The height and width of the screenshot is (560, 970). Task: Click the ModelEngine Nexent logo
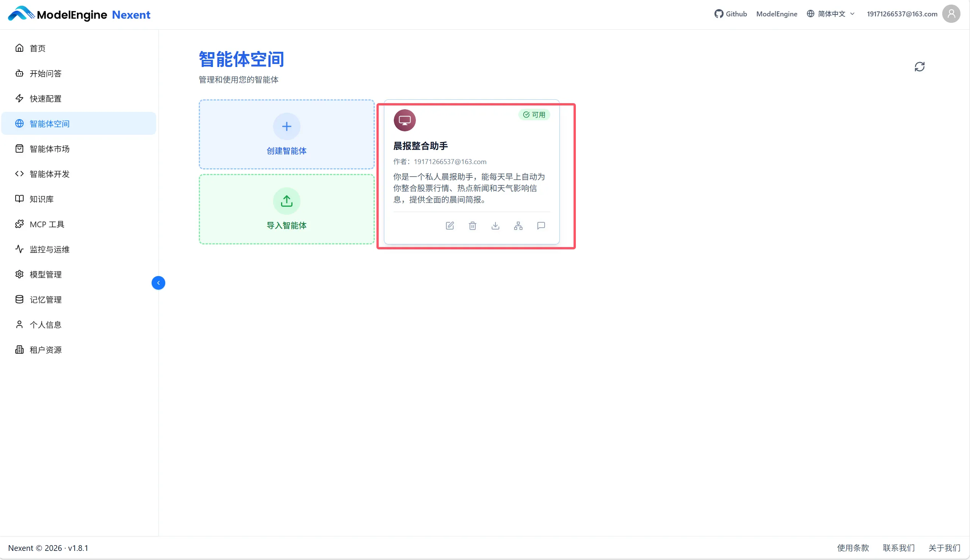79,14
